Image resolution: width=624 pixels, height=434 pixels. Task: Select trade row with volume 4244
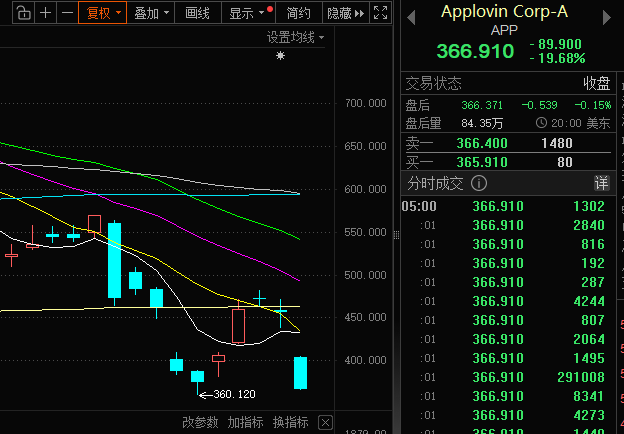click(508, 301)
